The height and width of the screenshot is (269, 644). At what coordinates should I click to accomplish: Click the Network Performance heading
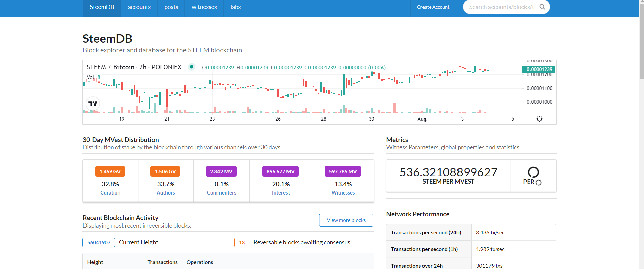418,214
